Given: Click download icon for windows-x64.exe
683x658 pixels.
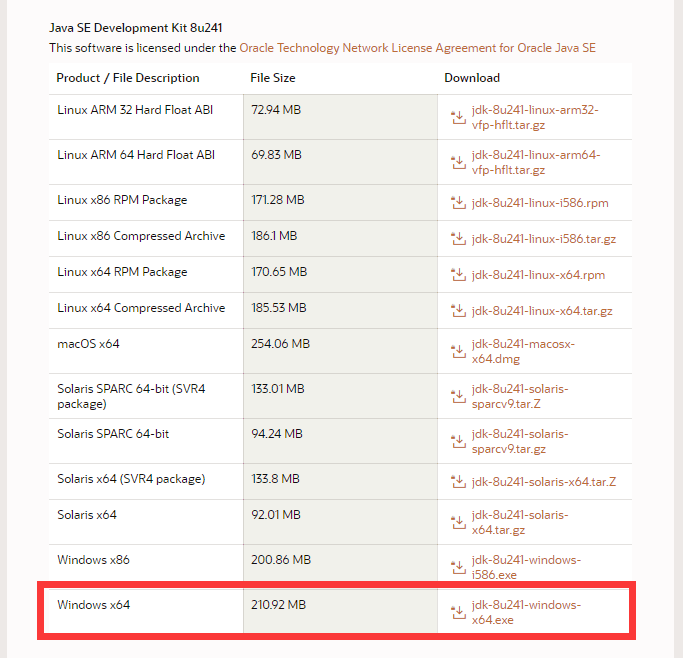Looking at the screenshot, I should [x=458, y=612].
